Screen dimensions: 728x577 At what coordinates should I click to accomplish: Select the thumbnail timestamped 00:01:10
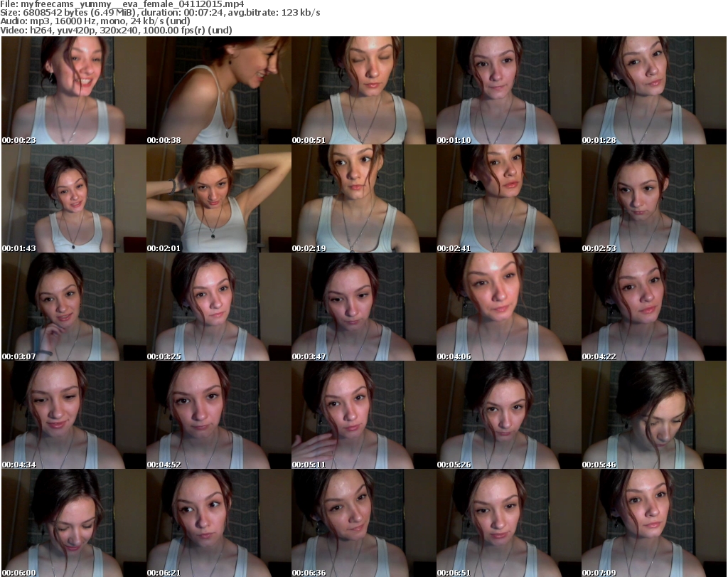[509, 90]
